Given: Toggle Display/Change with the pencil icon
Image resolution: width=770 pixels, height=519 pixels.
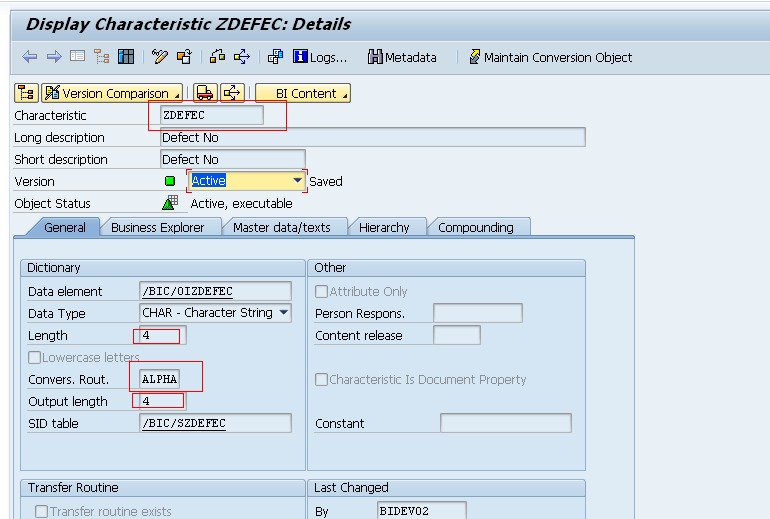Looking at the screenshot, I should pos(160,56).
